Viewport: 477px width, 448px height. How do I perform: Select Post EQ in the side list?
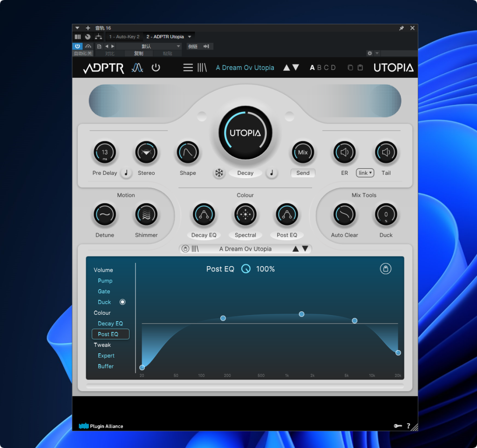click(110, 334)
